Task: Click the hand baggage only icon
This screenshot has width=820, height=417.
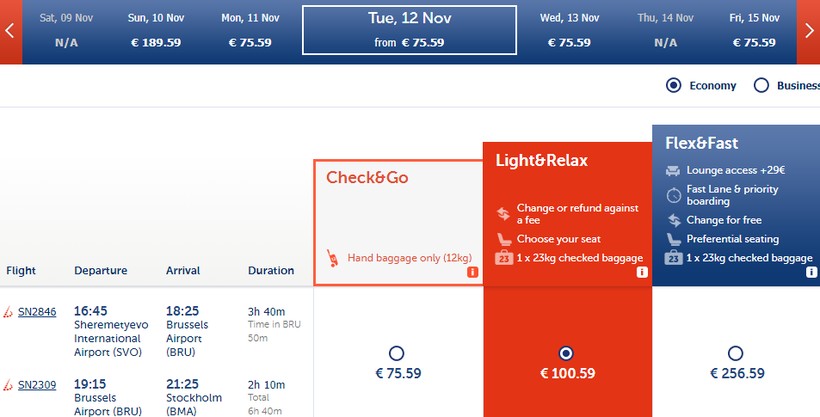Action: click(x=333, y=259)
